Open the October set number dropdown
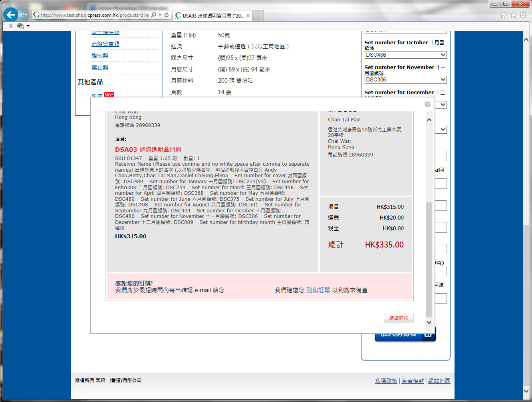 405,55
